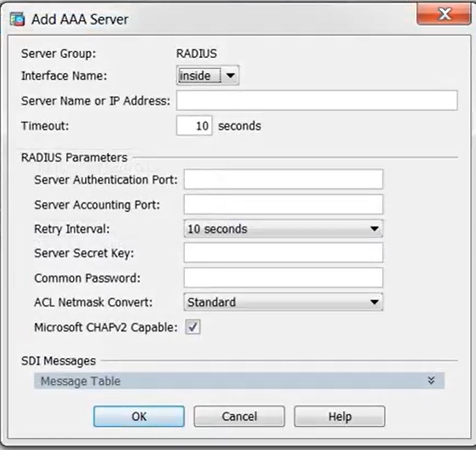Screen dimensions: 476x450
Task: Uncheck the Microsoft CHAPv2 Capable checkbox
Action: point(192,327)
